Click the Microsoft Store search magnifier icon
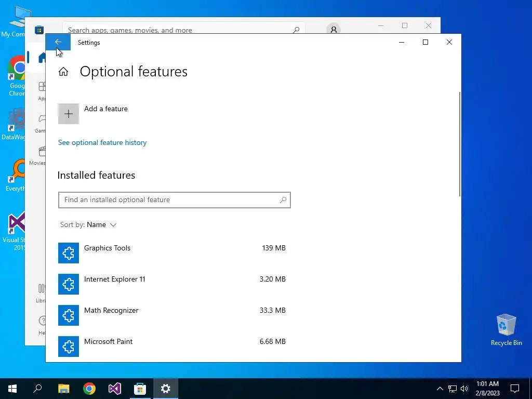 pyautogui.click(x=296, y=30)
